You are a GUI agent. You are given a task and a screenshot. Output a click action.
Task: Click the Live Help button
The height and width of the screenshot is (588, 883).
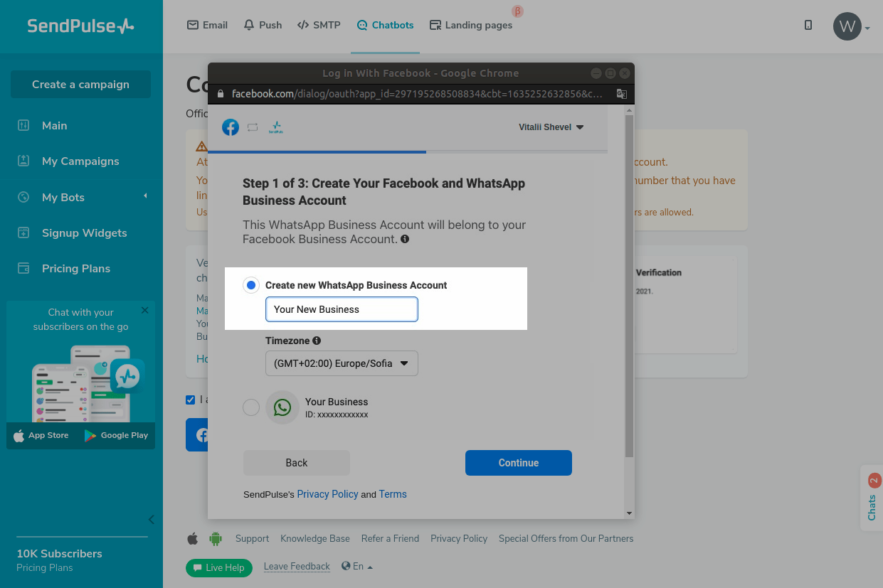click(219, 567)
